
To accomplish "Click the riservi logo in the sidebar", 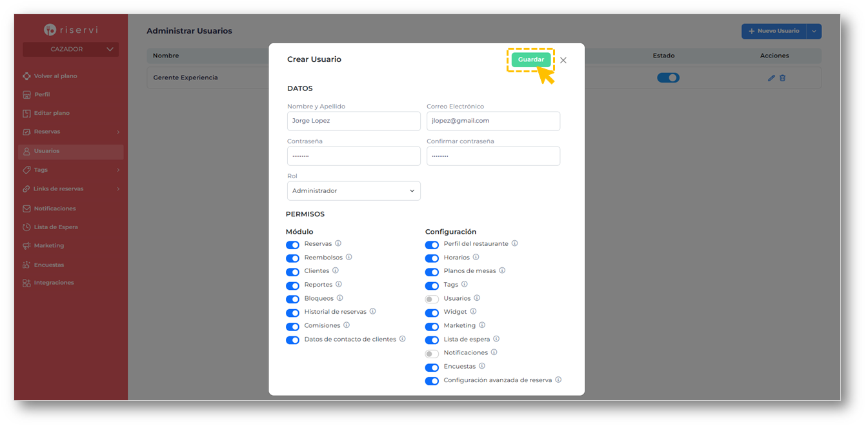I will [70, 30].
